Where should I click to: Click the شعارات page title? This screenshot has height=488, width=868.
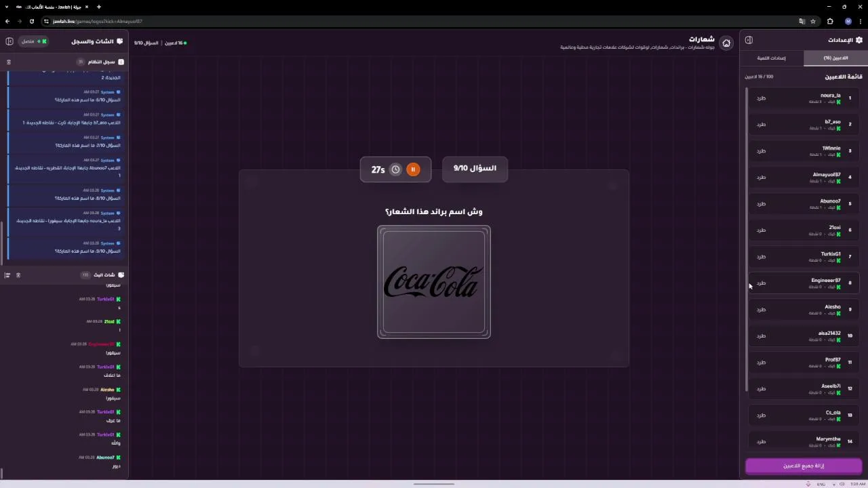point(703,39)
